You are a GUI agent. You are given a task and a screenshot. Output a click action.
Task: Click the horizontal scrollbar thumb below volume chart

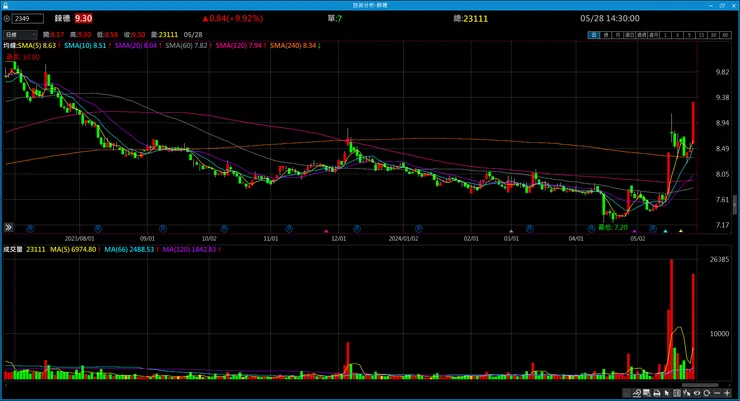[699, 385]
